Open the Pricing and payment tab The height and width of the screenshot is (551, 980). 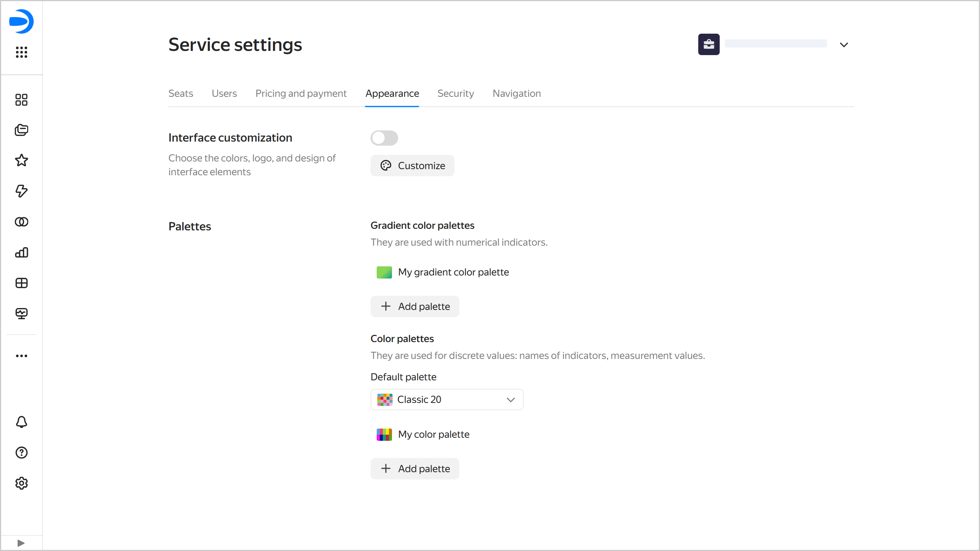point(301,93)
